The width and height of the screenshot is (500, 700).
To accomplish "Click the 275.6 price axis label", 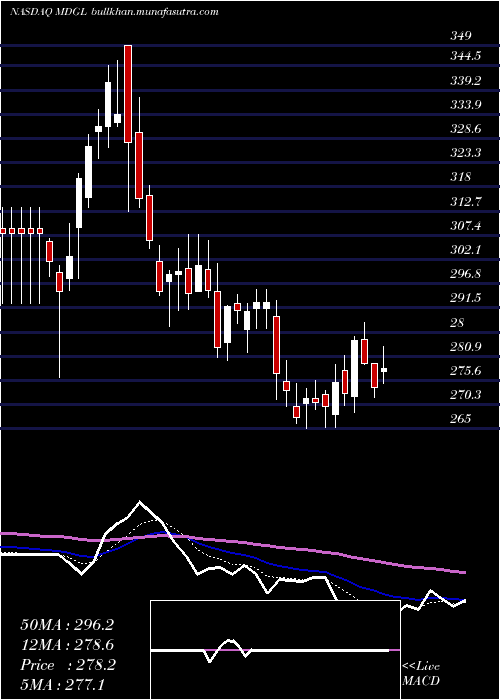I will 466,371.
